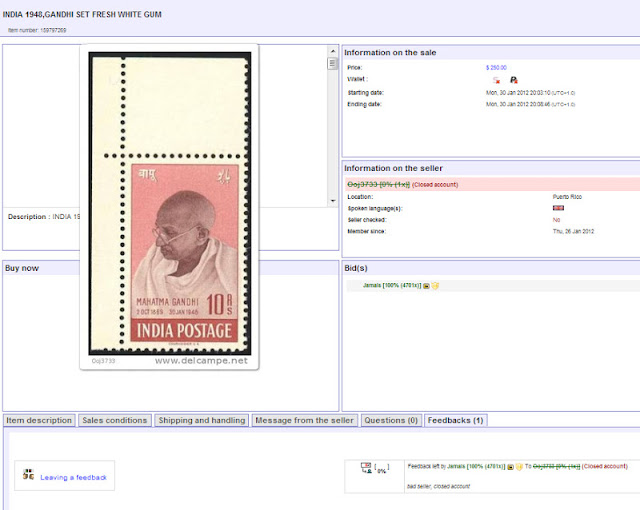Click the item title INDIA 1948,GANDHI SET
This screenshot has width=640, height=510.
point(82,15)
